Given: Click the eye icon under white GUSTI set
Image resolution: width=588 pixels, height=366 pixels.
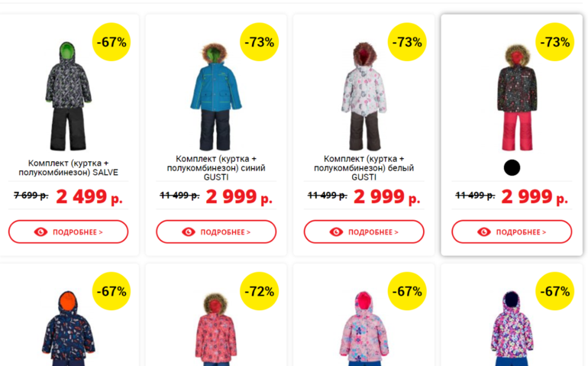Looking at the screenshot, I should (x=336, y=232).
